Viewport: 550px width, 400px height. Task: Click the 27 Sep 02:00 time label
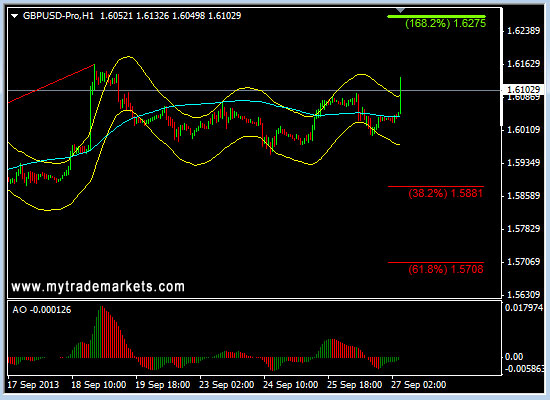pos(419,385)
